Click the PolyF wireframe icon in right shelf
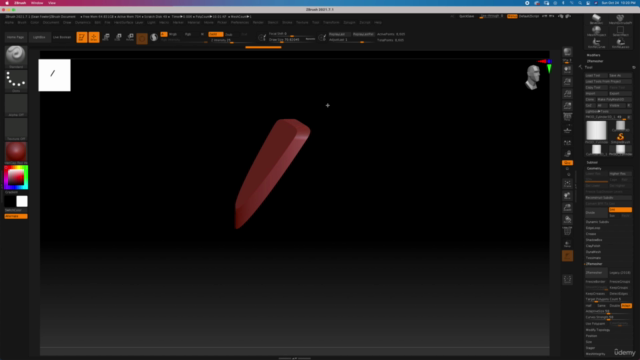The width and height of the screenshot is (640, 360). [567, 232]
